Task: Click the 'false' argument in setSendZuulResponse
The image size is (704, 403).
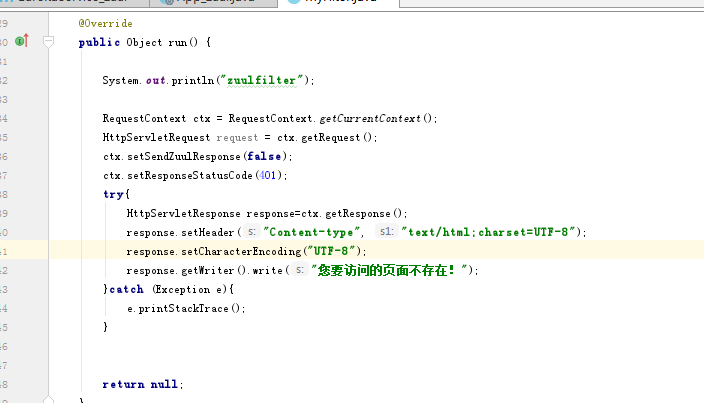Action: [x=264, y=156]
